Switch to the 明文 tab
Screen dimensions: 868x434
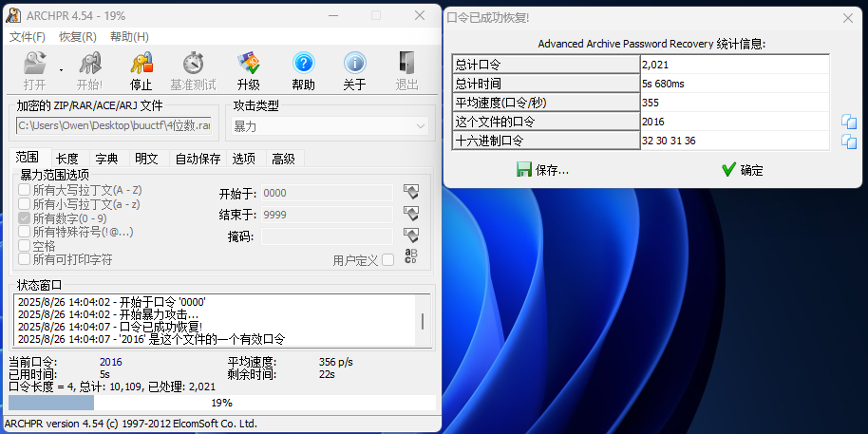tap(146, 159)
